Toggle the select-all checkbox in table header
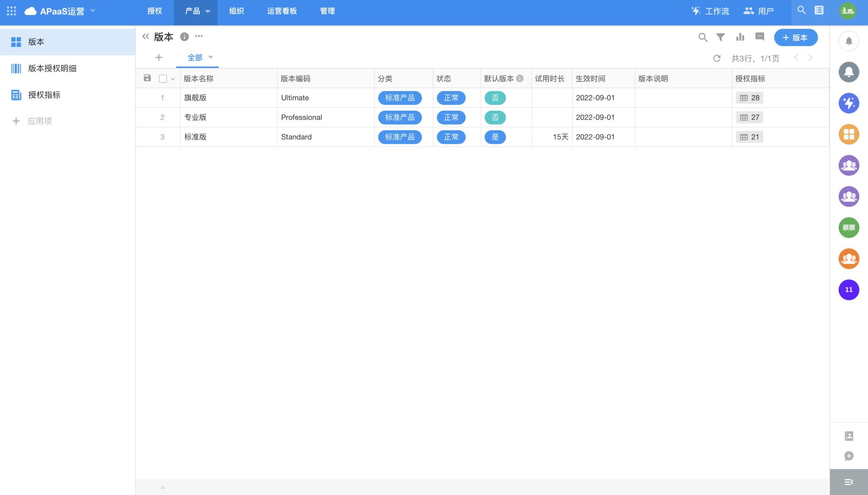Image resolution: width=868 pixels, height=495 pixels. pyautogui.click(x=163, y=79)
